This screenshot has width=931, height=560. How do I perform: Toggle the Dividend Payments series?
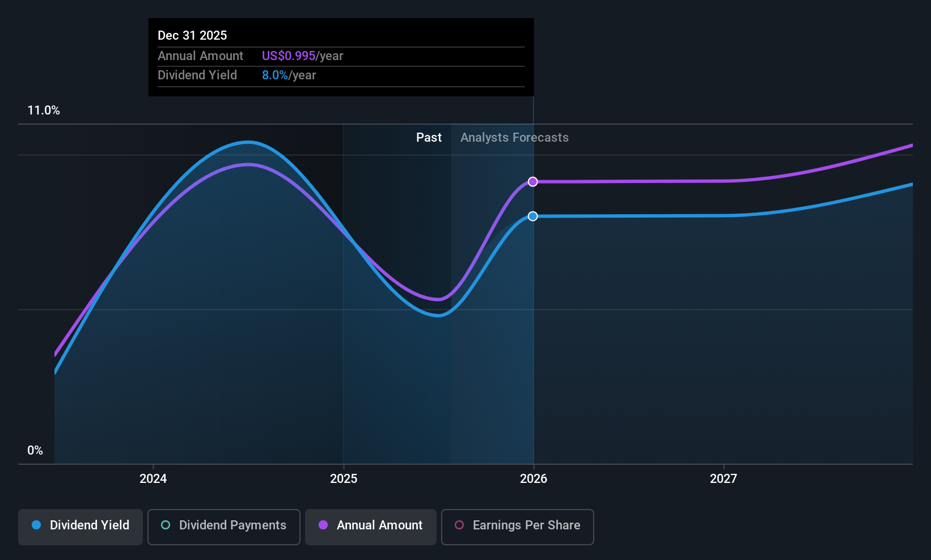coord(224,527)
